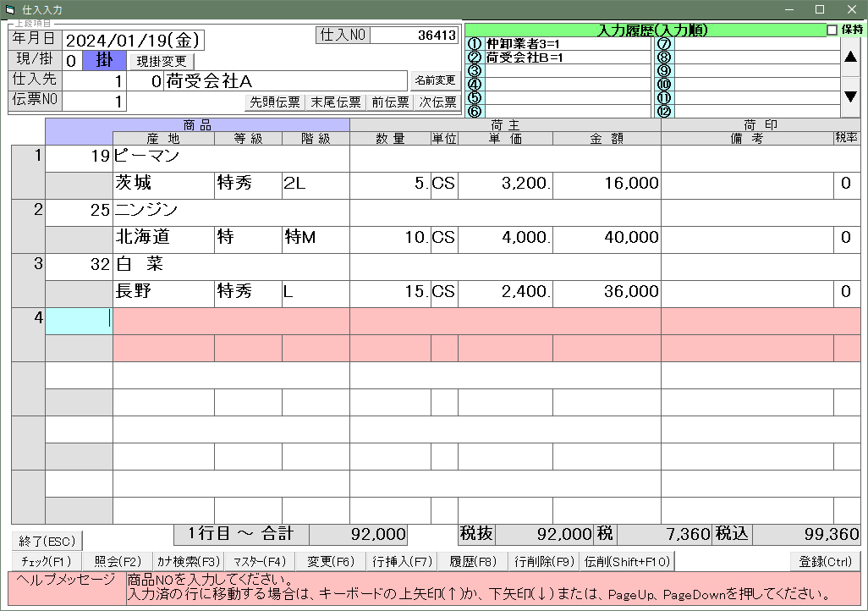Go to 先頭伝票 (first slip)
This screenshot has width=868, height=611.
click(x=274, y=102)
